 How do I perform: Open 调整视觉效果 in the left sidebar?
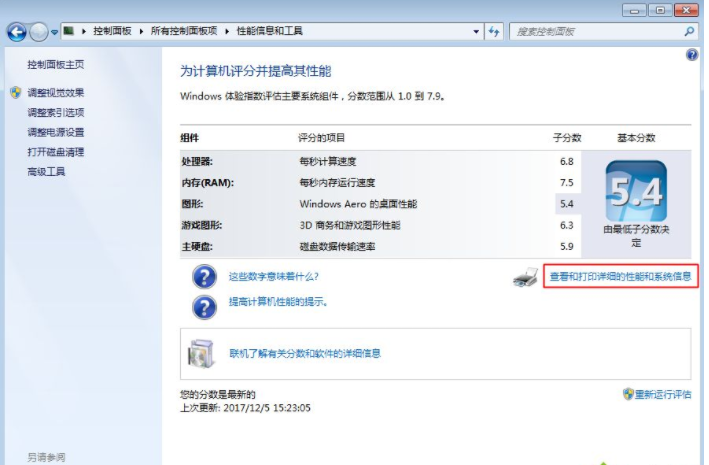tap(55, 93)
